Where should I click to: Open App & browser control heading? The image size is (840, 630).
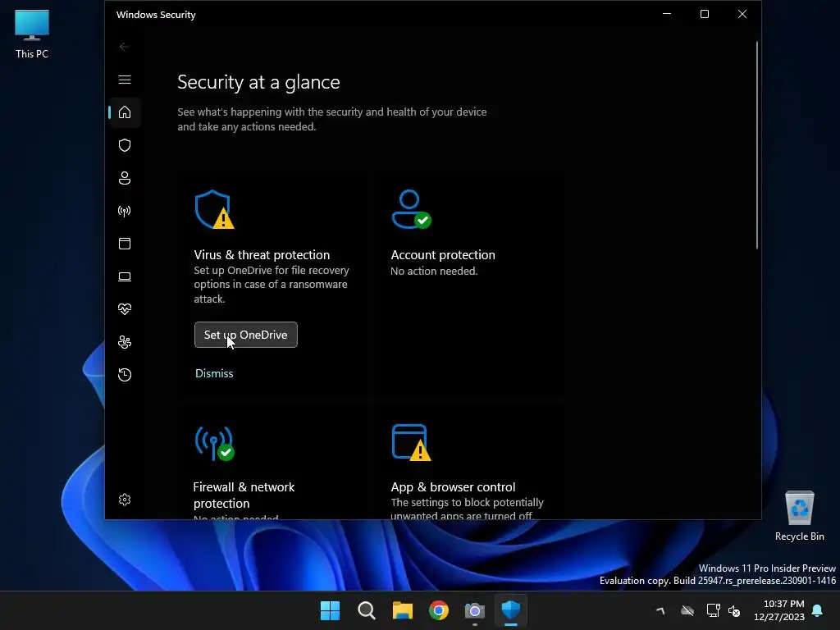453,487
